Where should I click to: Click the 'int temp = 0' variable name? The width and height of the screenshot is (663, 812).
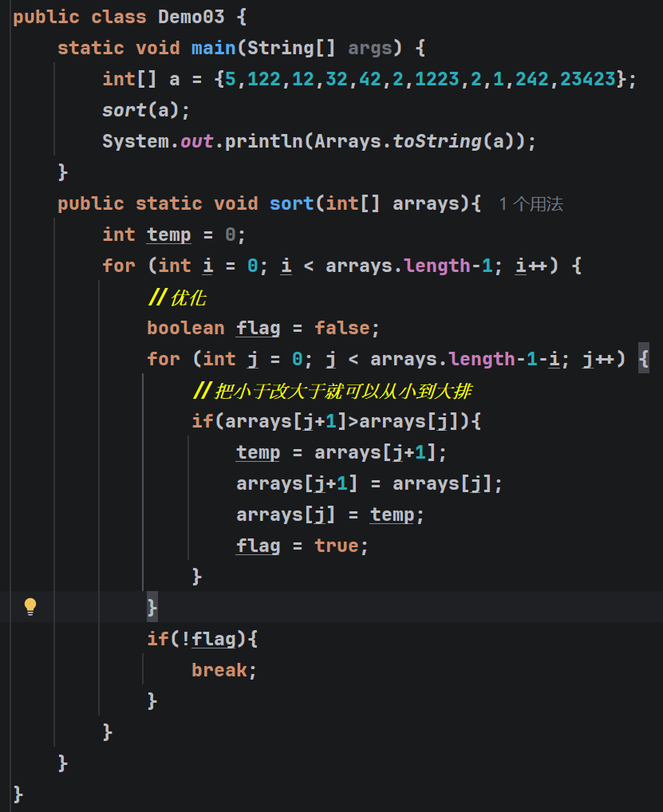pyautogui.click(x=169, y=235)
